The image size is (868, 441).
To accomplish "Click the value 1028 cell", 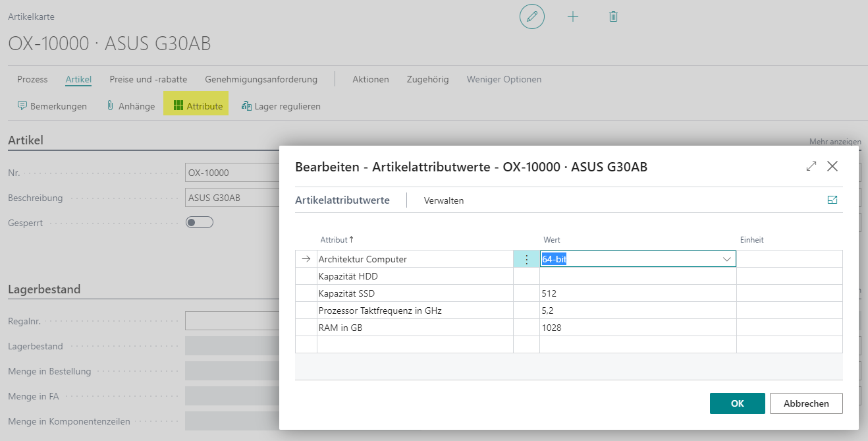I will tap(638, 328).
